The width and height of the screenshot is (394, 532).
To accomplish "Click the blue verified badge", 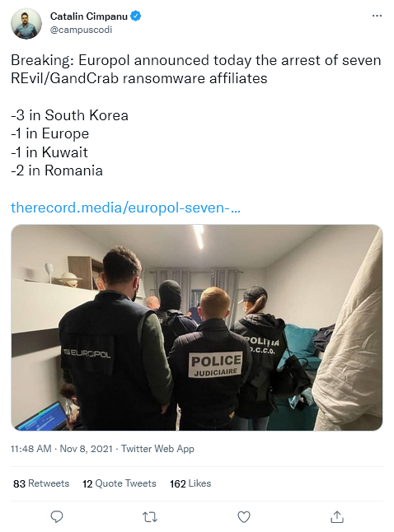I will click(136, 16).
